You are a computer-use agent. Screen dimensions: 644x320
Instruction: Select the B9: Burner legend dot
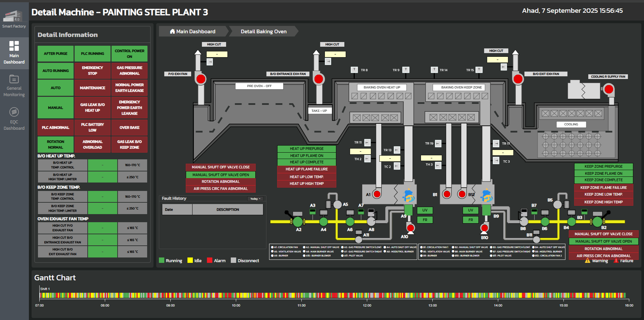coord(421,256)
